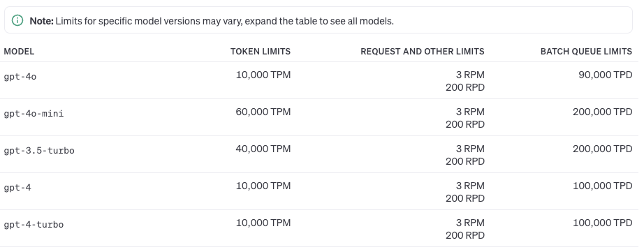
Task: Click the 60,000 TPM token limit
Action: tap(263, 112)
